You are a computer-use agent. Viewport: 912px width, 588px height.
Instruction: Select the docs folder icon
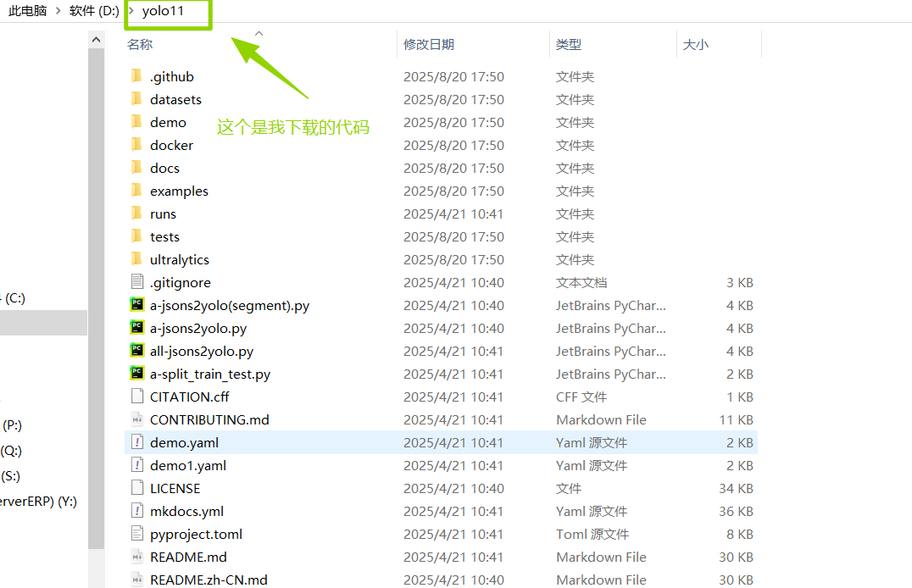136,168
